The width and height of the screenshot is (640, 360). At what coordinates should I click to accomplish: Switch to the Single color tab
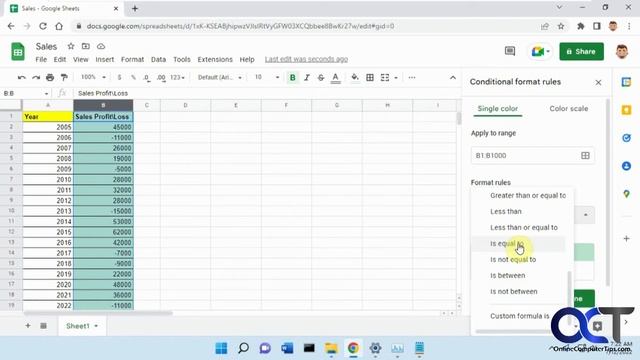[498, 109]
